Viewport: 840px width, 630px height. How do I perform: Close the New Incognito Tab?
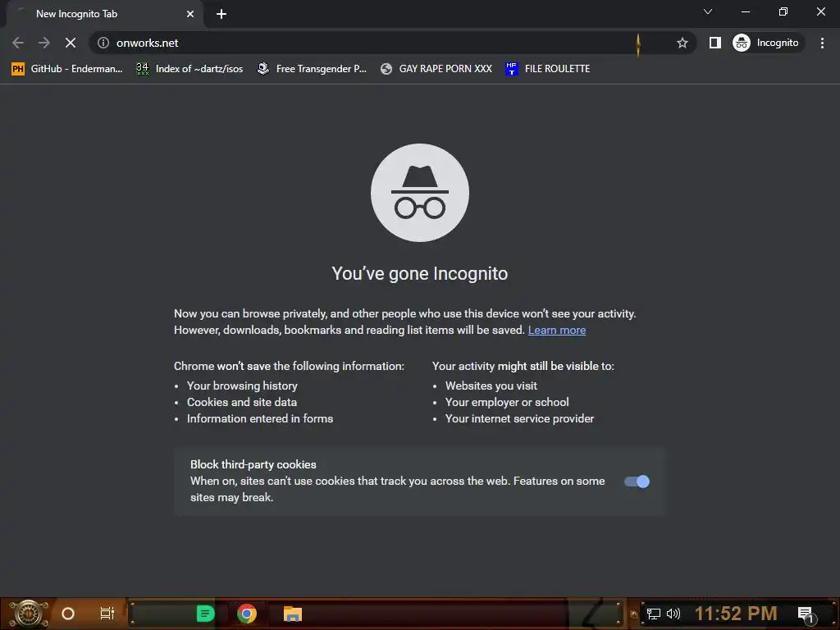(x=190, y=14)
